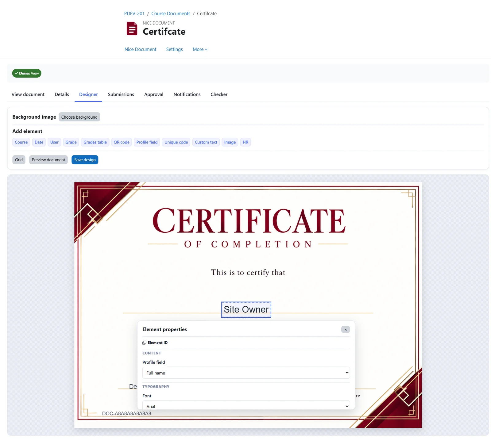Open the Profile field dropdown showing Full name
This screenshot has width=491, height=448.
246,373
